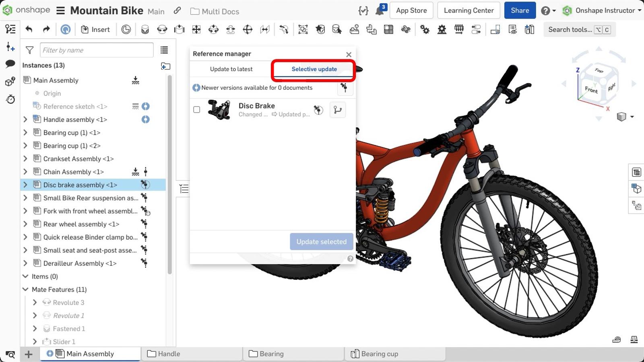Collapse the Mate Features list
Viewport: 644px width, 362px height.
click(x=25, y=289)
